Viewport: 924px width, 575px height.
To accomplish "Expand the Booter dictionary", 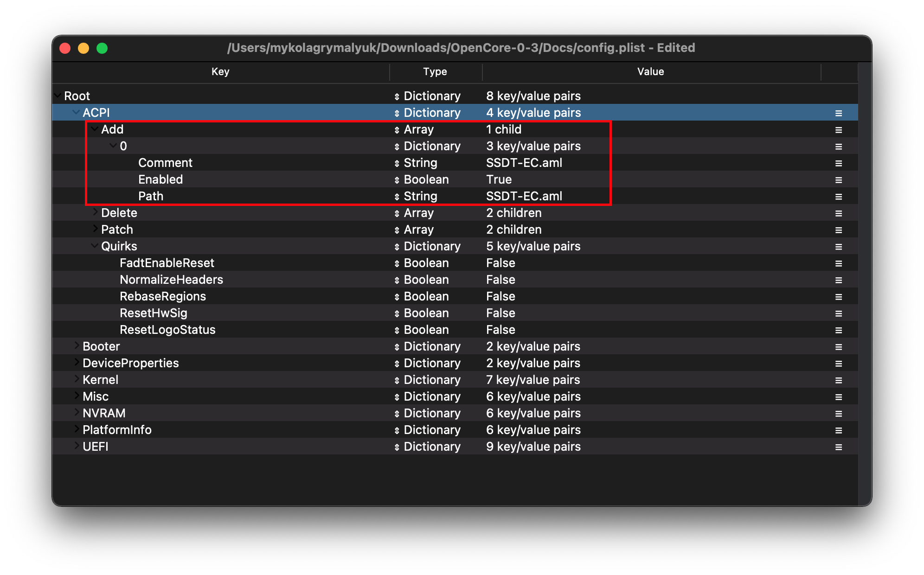I will pos(77,346).
